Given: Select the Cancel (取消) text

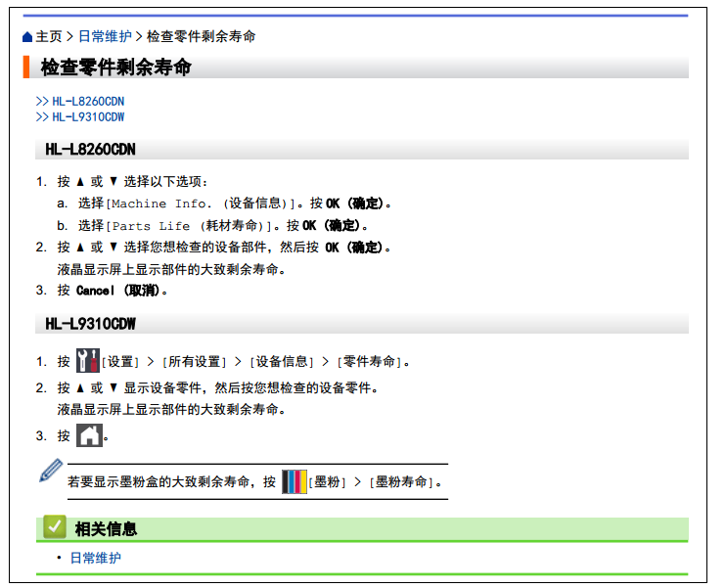Looking at the screenshot, I should click(118, 291).
